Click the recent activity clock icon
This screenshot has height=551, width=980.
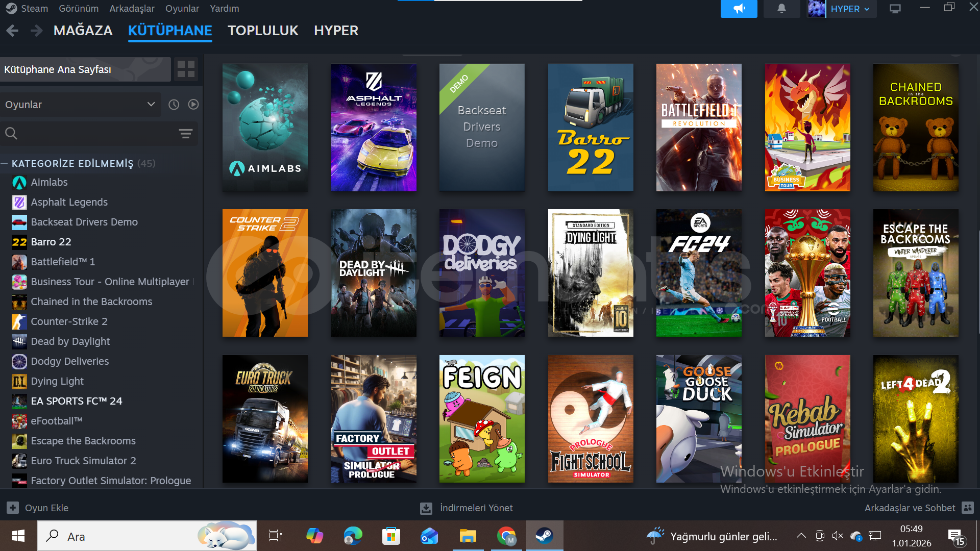tap(174, 105)
